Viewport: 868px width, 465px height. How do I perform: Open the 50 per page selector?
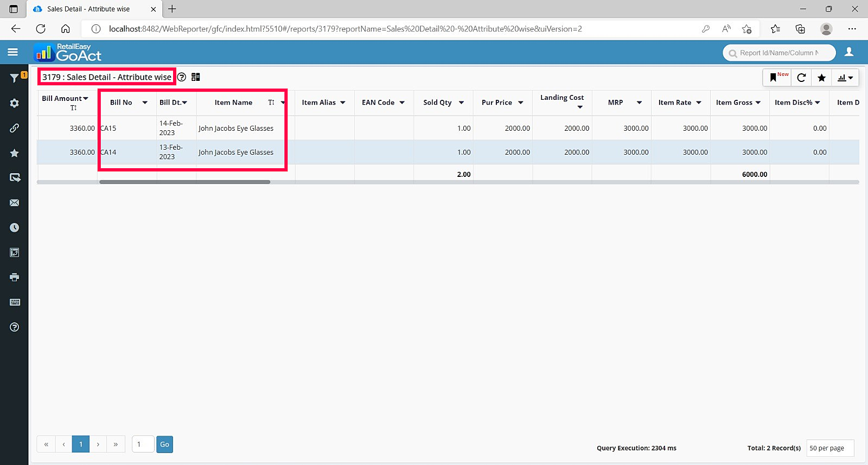pos(830,448)
